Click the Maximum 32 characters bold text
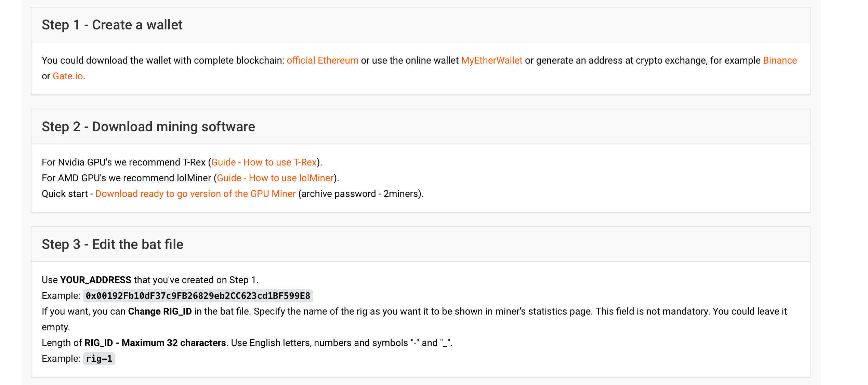868x385 pixels. pos(173,343)
